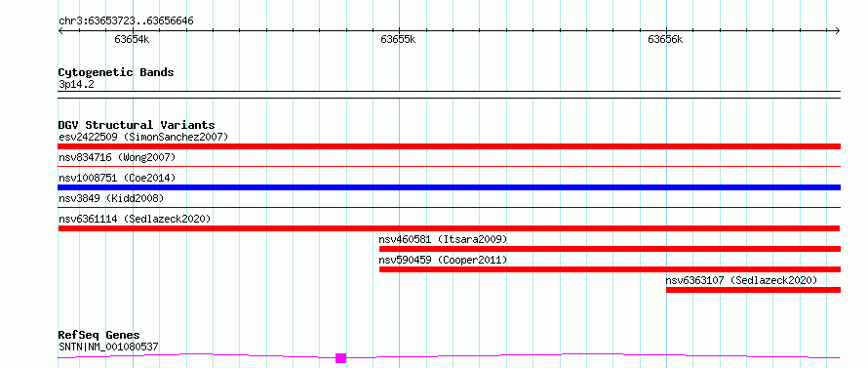Screen dimensions: 868x368
Task: Click the thin red nsv834716 variant line
Action: tap(449, 166)
